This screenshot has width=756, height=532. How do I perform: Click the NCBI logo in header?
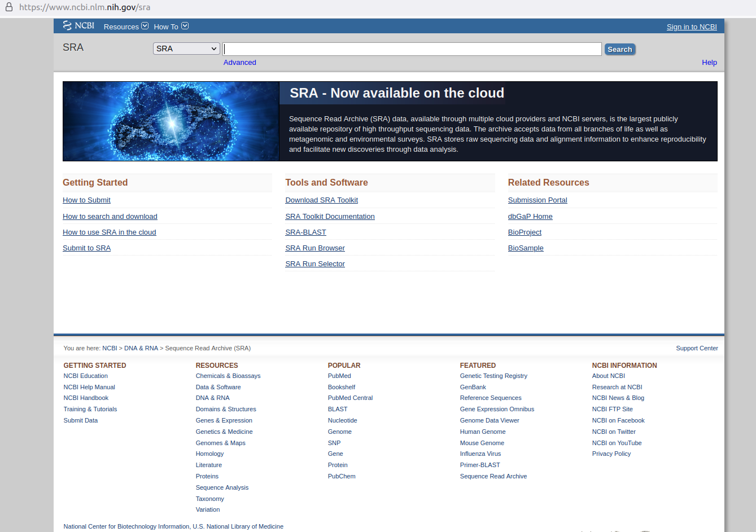(78, 25)
